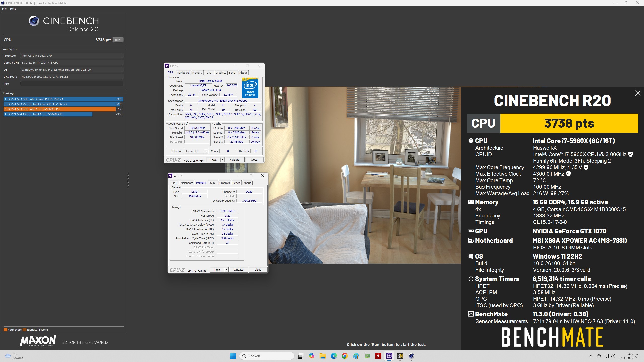
Task: Open Copilot from the taskbar
Action: 311,356
